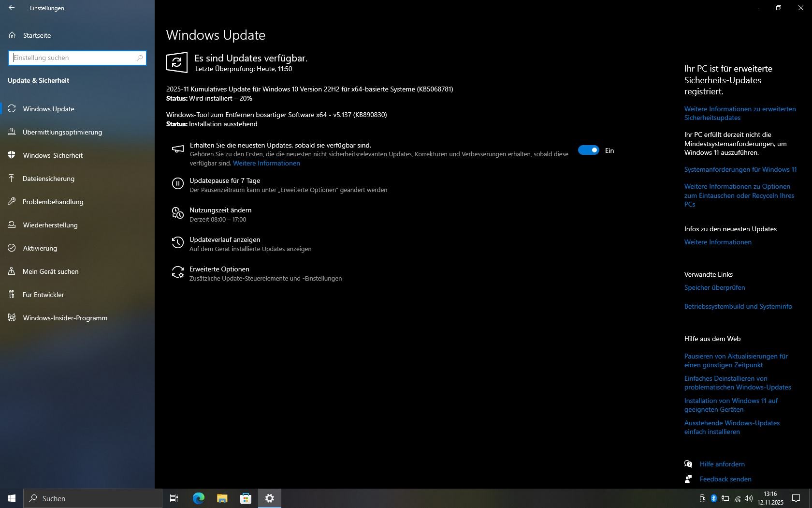
Task: Open the notification center icon
Action: coord(796,498)
